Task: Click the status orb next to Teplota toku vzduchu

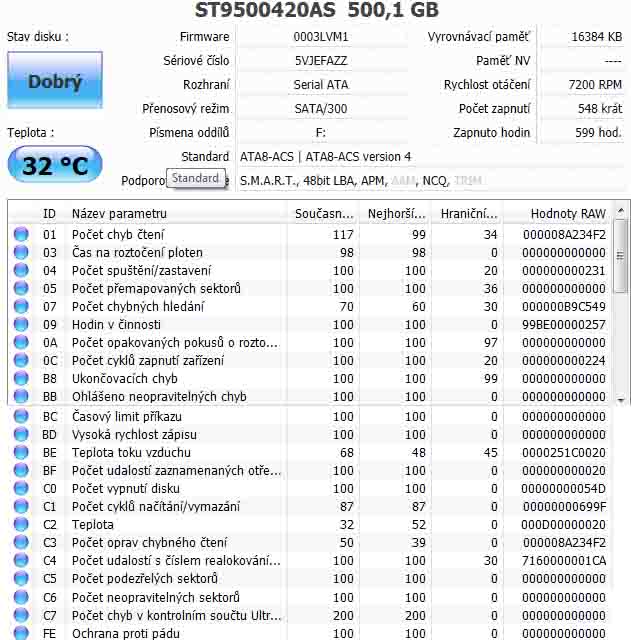Action: (x=21, y=452)
